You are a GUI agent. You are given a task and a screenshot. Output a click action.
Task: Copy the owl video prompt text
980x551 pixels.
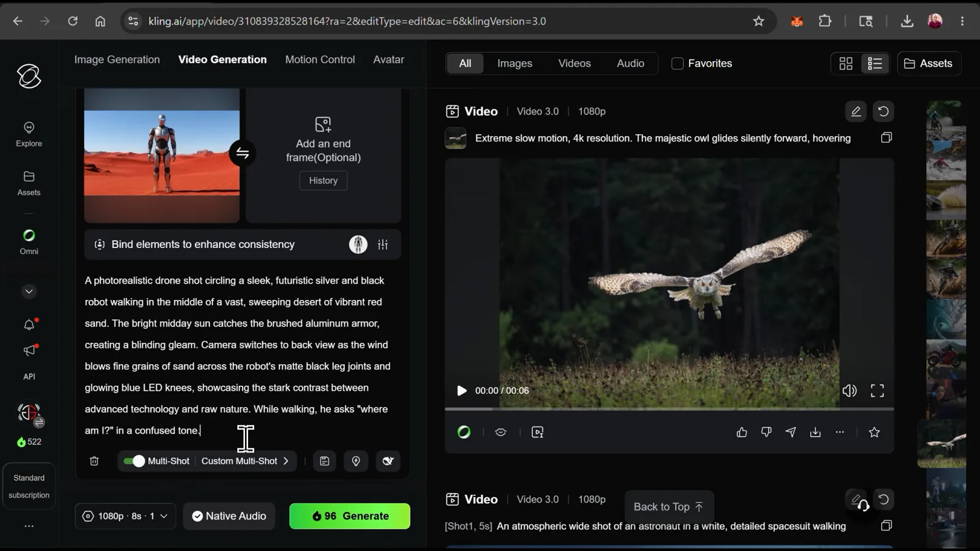[886, 138]
